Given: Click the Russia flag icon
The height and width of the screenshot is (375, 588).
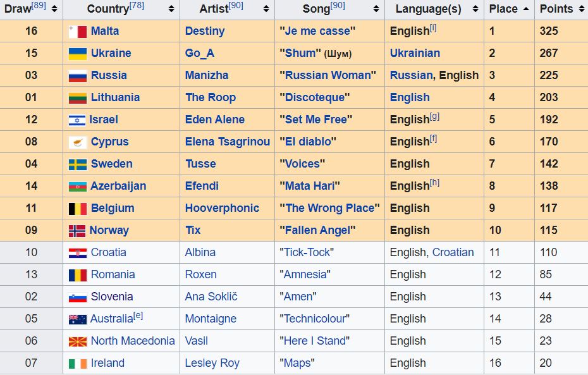Looking at the screenshot, I should pyautogui.click(x=78, y=76).
